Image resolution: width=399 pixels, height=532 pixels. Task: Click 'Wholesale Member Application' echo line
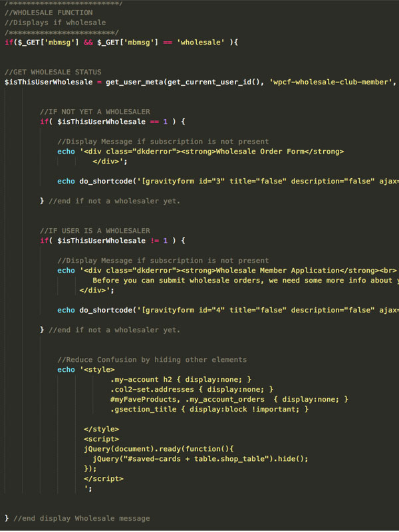tap(227, 271)
